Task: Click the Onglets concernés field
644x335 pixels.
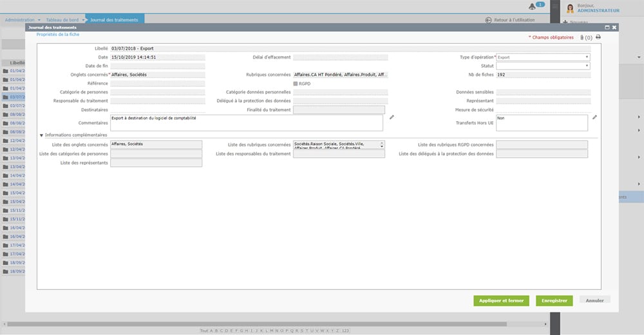Action: click(x=158, y=75)
